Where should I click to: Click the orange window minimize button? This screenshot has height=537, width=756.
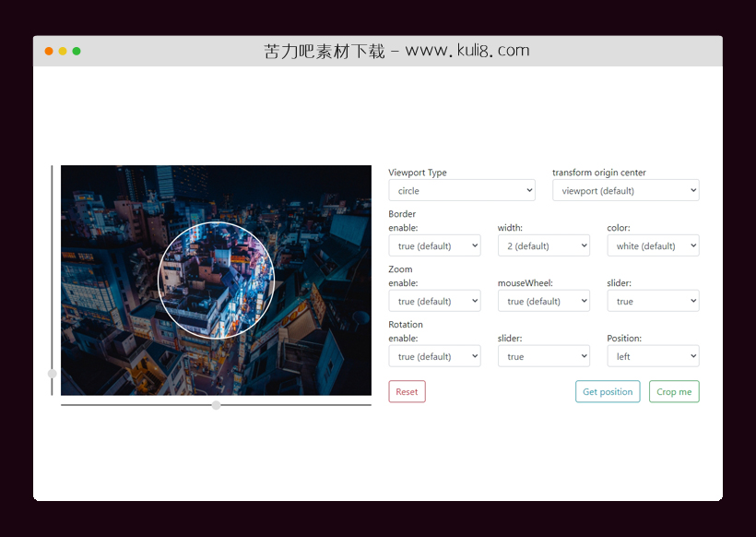(48, 51)
